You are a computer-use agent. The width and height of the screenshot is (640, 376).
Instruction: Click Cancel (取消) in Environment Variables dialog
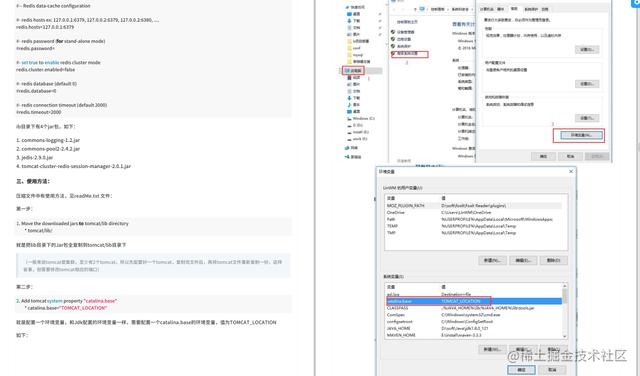click(x=552, y=369)
